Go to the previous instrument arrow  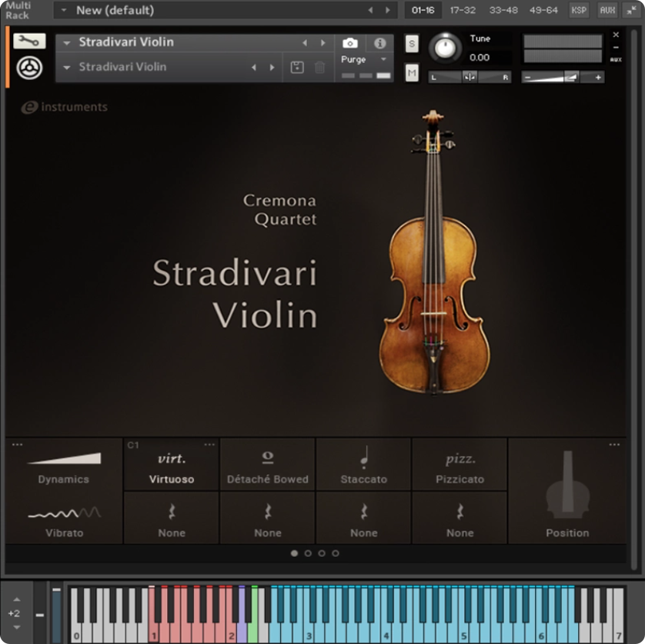pos(305,42)
